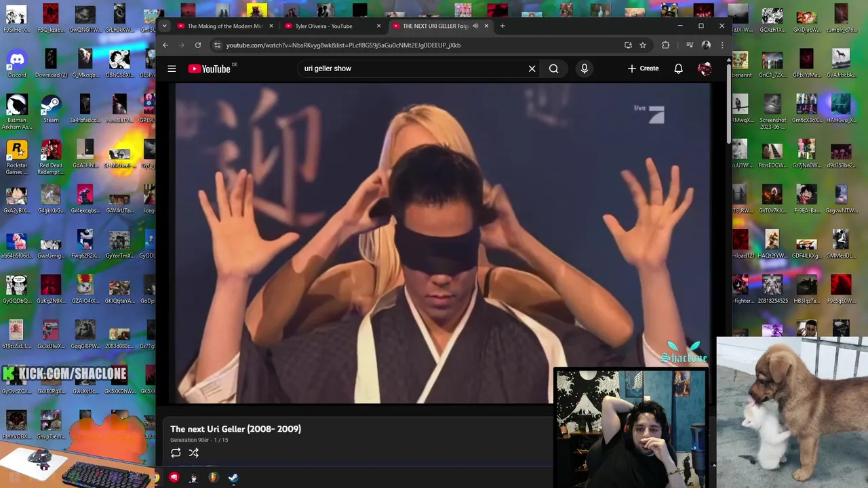This screenshot has width=868, height=488.
Task: Bookmark this page with the star
Action: coord(643,45)
